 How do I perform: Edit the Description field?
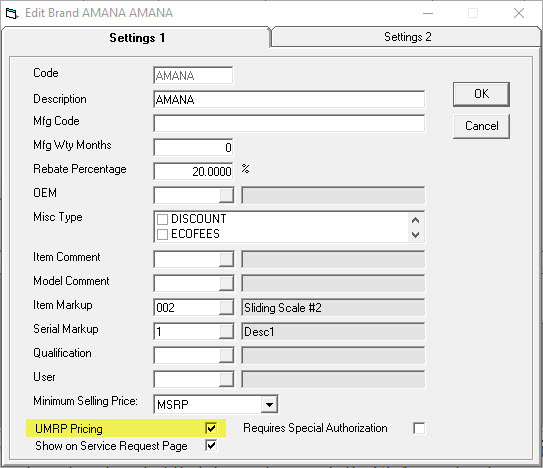289,99
